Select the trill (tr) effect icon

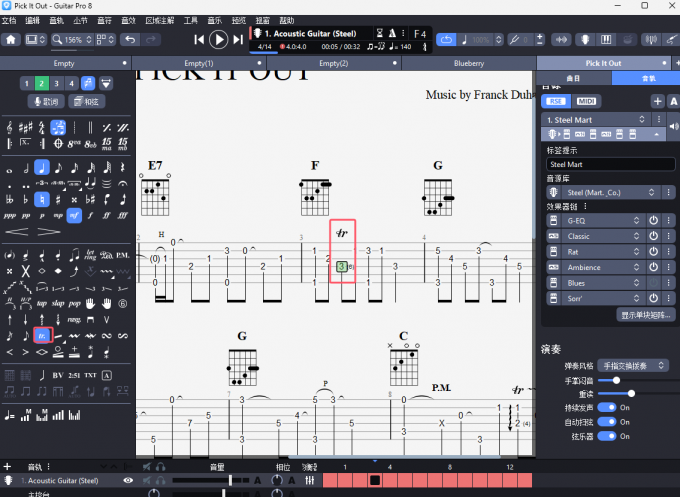point(42,336)
